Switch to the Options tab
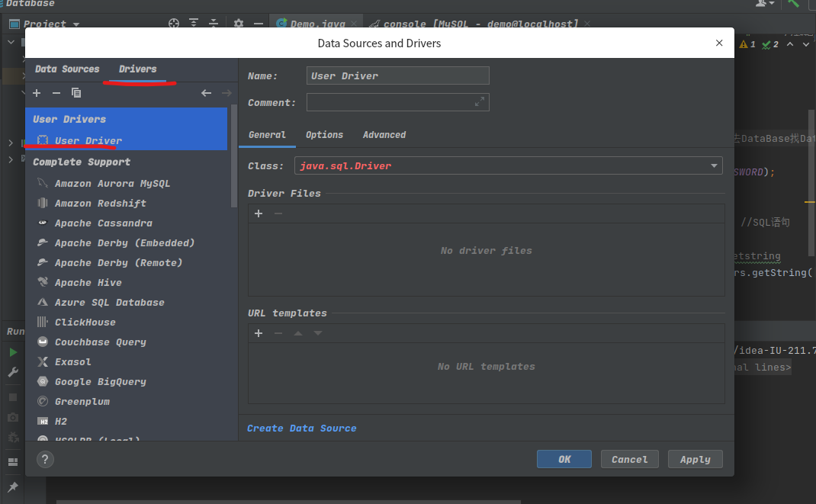Image resolution: width=816 pixels, height=504 pixels. point(324,134)
